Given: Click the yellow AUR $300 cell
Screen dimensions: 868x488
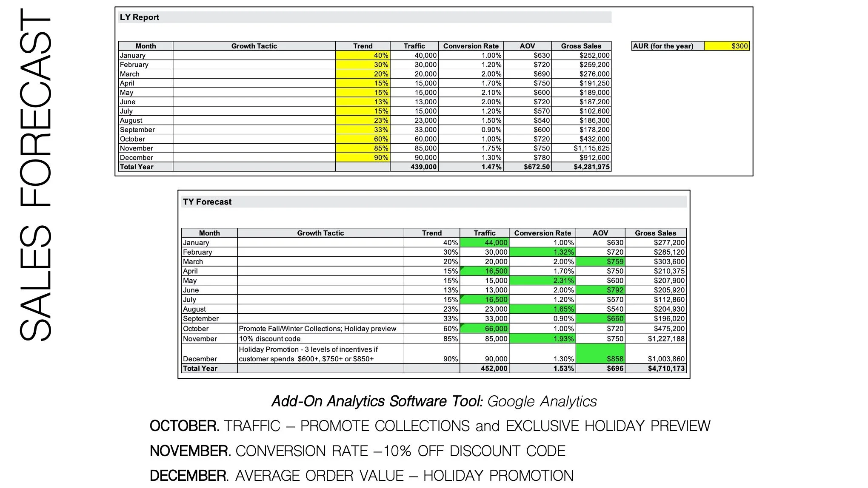Looking at the screenshot, I should coord(726,46).
